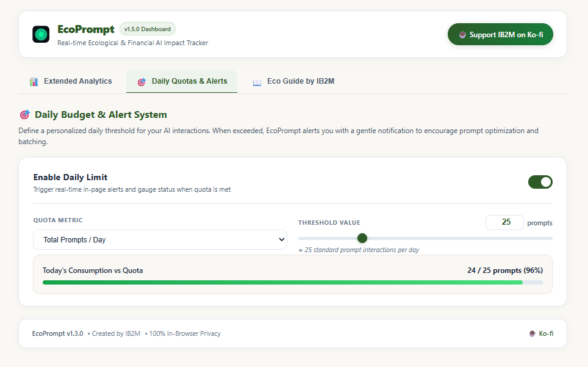Click the Enable Daily Limit heading
Image resolution: width=588 pixels, height=367 pixels.
click(70, 177)
